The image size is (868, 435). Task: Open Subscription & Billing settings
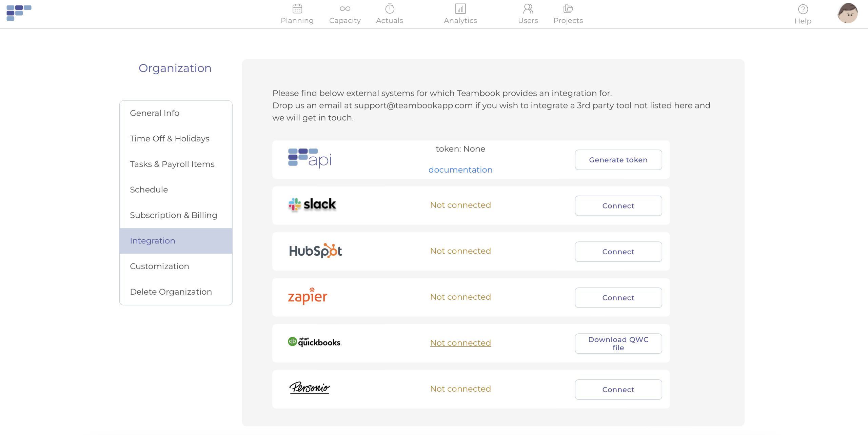click(x=173, y=215)
